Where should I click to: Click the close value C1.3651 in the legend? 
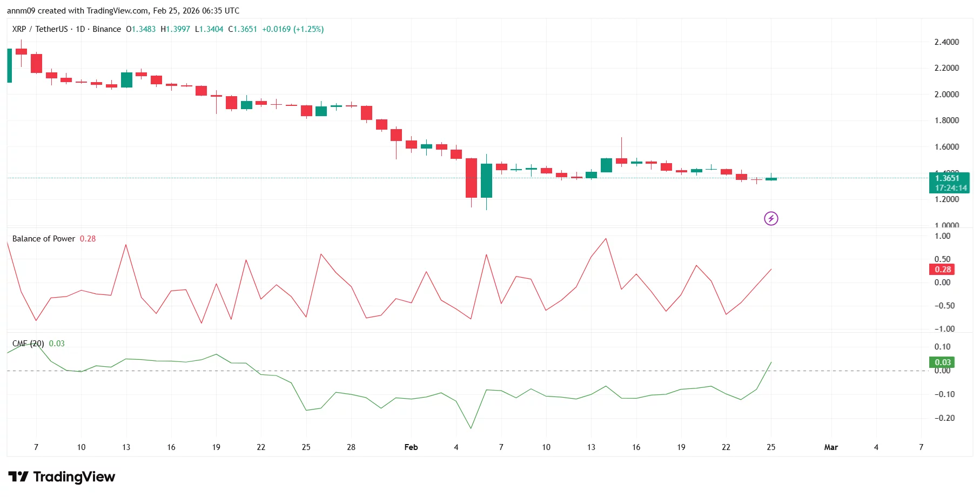(241, 29)
